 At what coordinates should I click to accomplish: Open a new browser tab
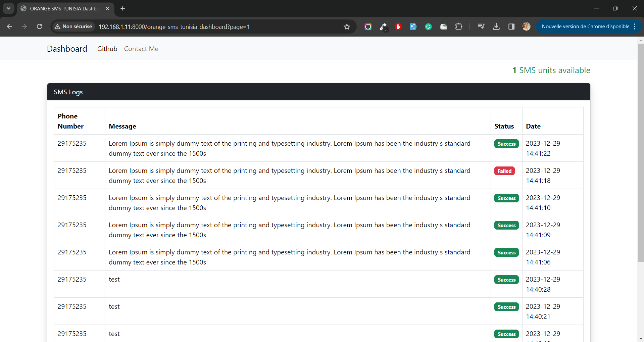pyautogui.click(x=122, y=8)
